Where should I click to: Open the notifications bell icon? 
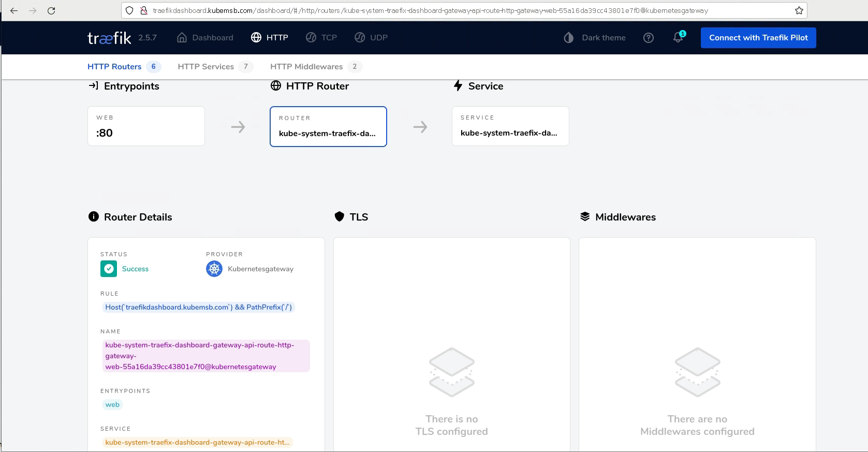pyautogui.click(x=678, y=37)
